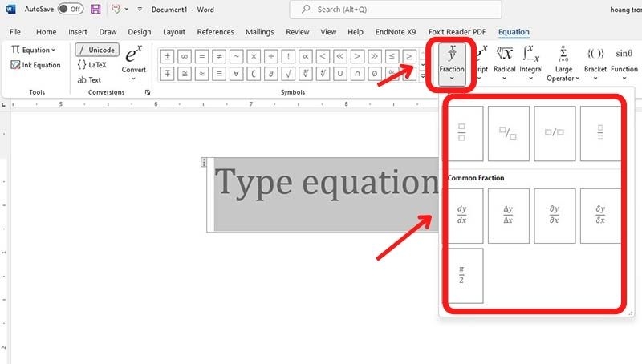Open the Bracket dropdown
642x364 pixels.
coord(595,63)
